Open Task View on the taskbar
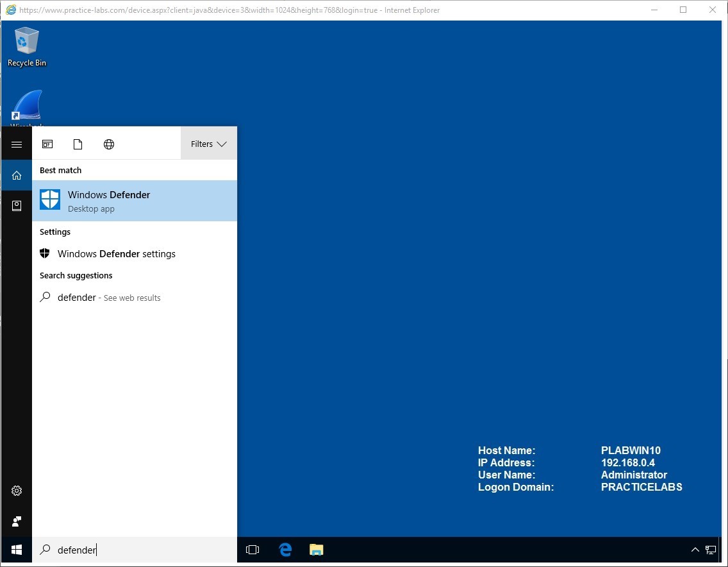Image resolution: width=728 pixels, height=567 pixels. click(252, 550)
